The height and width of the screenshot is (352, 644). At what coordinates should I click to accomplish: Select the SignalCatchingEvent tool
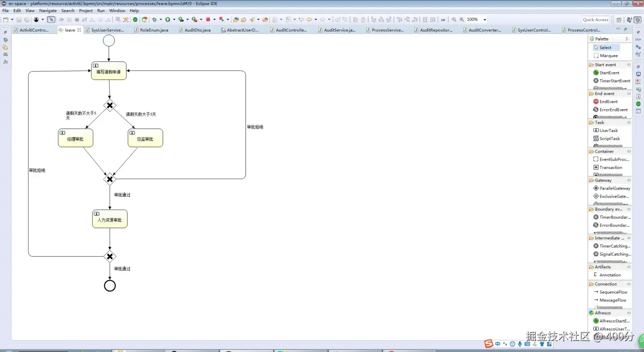point(612,254)
